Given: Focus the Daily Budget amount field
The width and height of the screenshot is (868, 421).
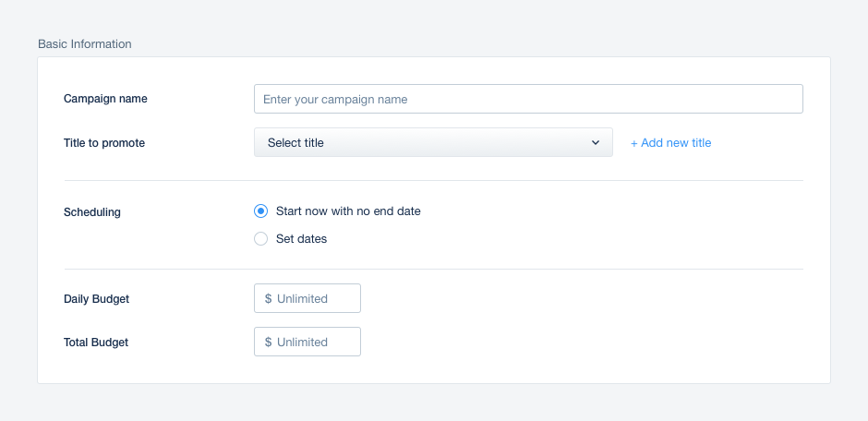Looking at the screenshot, I should pyautogui.click(x=307, y=298).
